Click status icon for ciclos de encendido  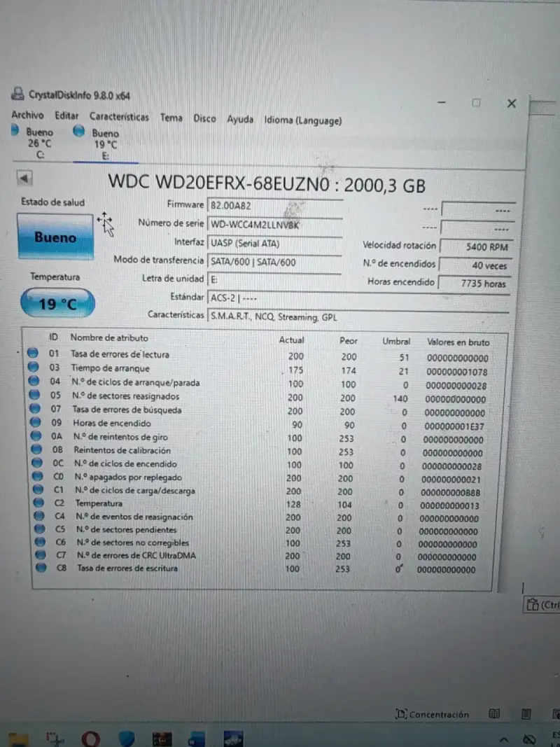coord(37,463)
